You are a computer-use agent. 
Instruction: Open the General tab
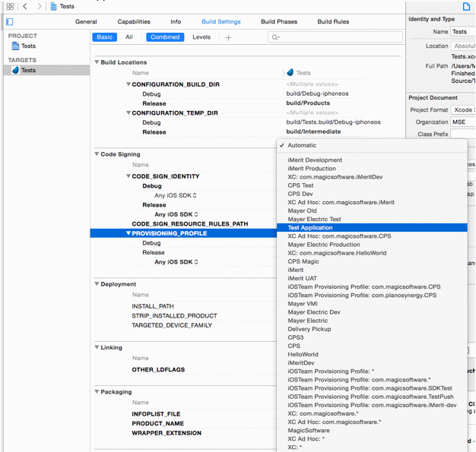pyautogui.click(x=86, y=21)
